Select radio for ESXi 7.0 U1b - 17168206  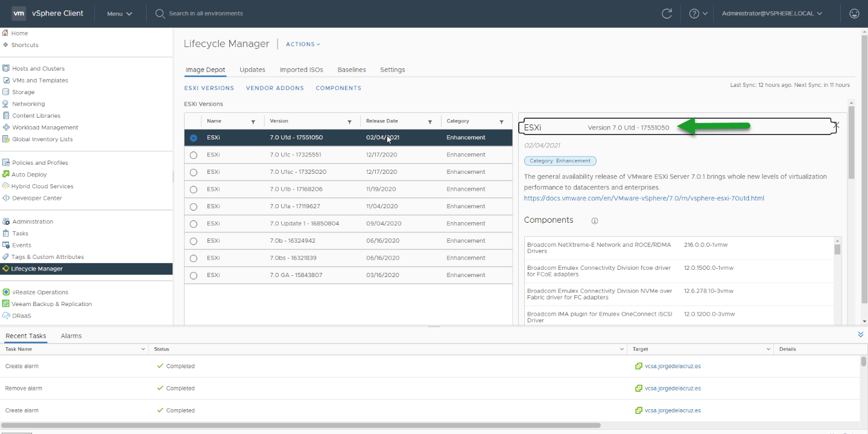coord(193,190)
